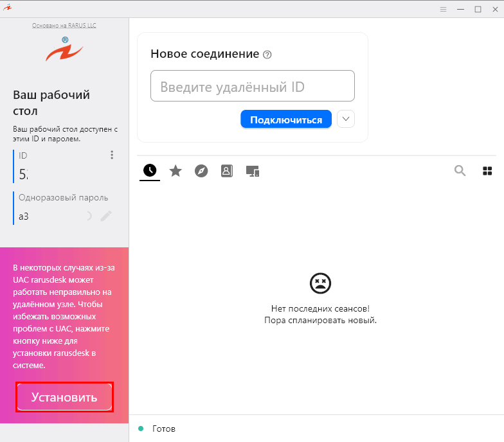Open the recent sessions clock tab
504x442 pixels.
(150, 170)
